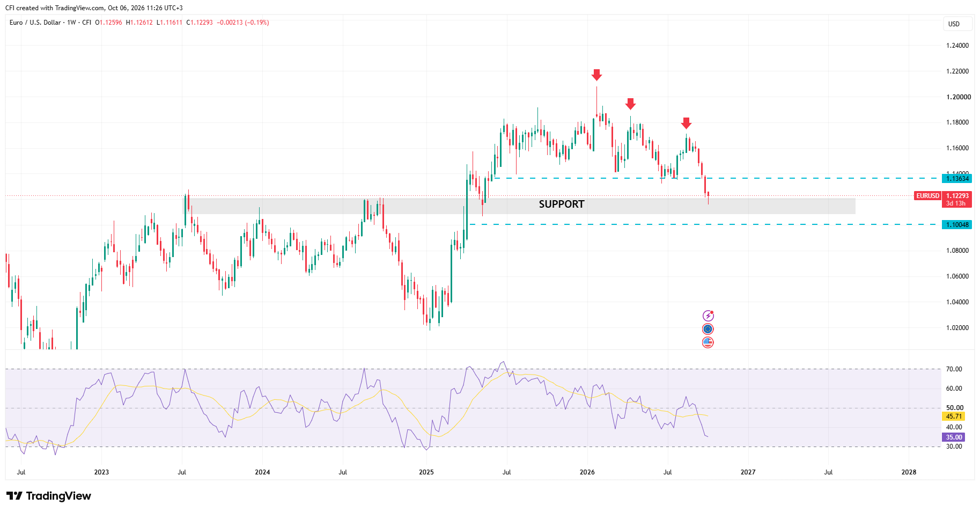This screenshot has height=512, width=980.
Task: Click the 2028 label on time axis
Action: coord(909,472)
